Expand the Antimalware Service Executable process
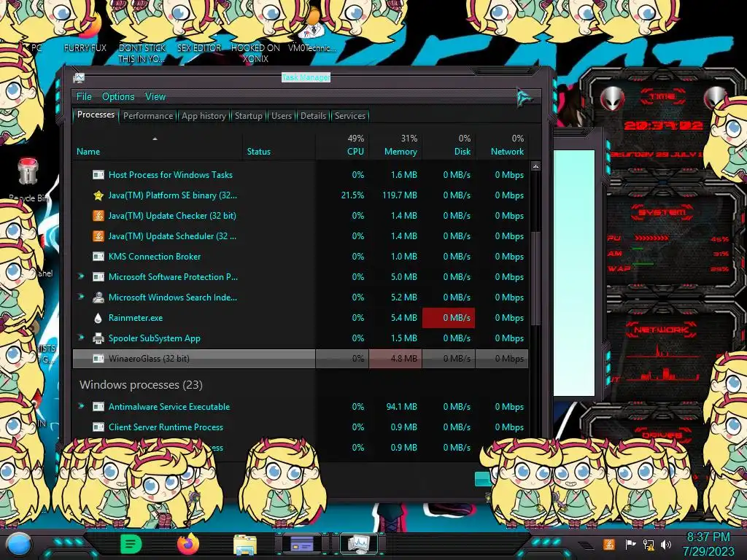The width and height of the screenshot is (747, 560). (x=81, y=406)
